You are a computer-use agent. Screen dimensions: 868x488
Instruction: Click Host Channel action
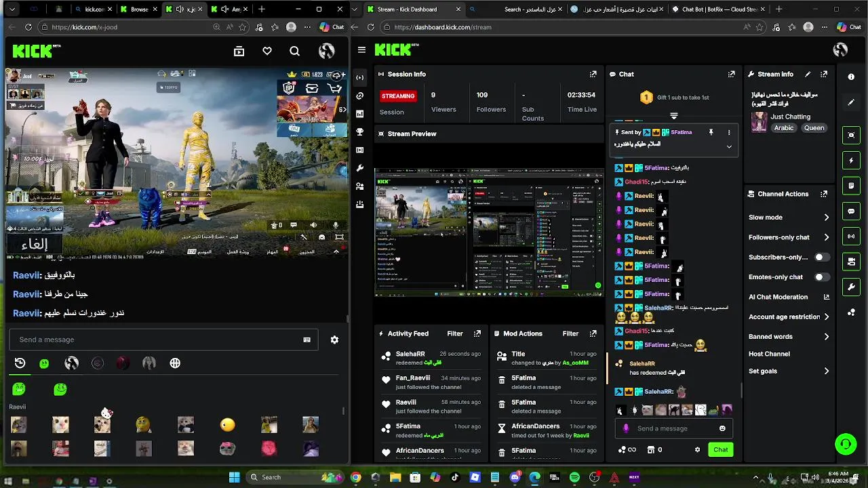pos(769,354)
